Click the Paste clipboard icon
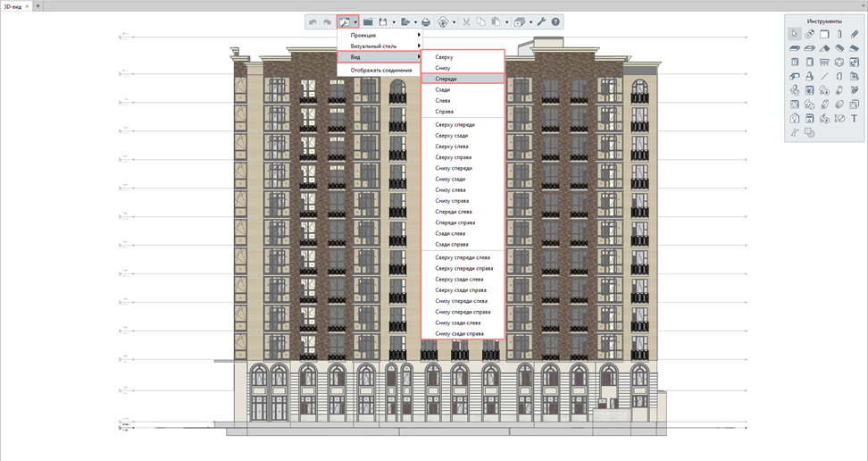 coord(496,22)
